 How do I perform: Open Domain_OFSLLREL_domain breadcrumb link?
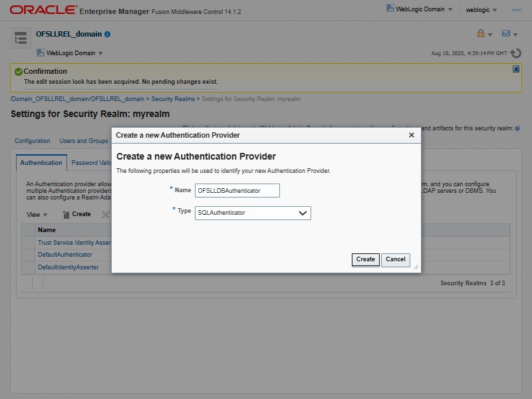(x=77, y=99)
